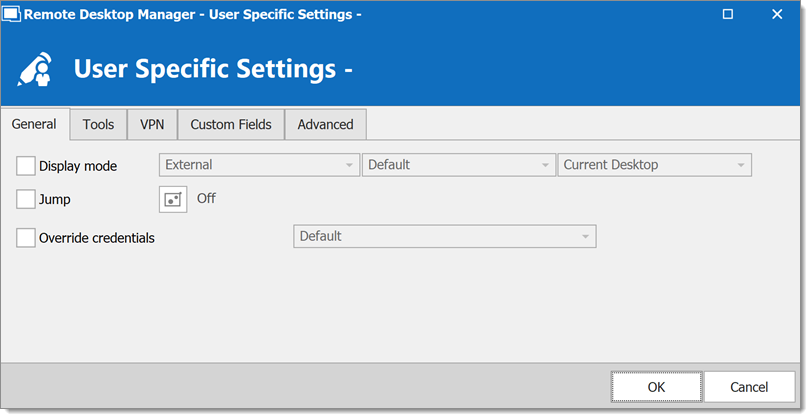Click the Display mode label text
Image resolution: width=811 pixels, height=419 pixels.
78,167
